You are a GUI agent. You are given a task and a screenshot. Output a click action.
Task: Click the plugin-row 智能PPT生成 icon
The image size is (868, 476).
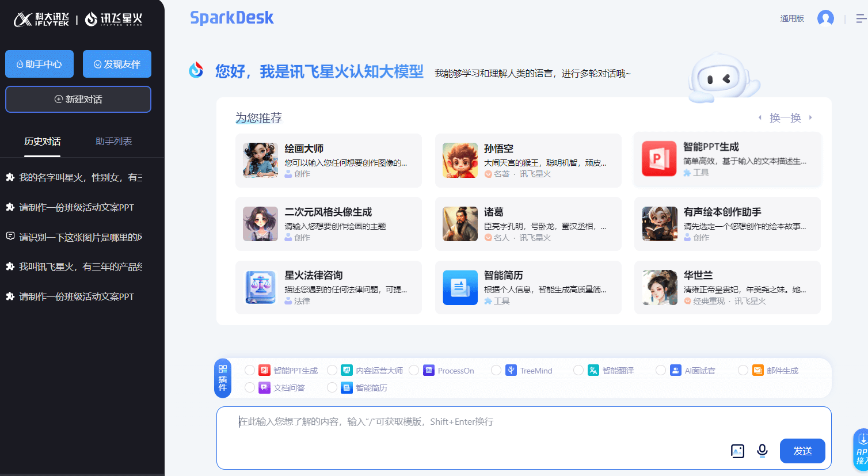pyautogui.click(x=264, y=370)
